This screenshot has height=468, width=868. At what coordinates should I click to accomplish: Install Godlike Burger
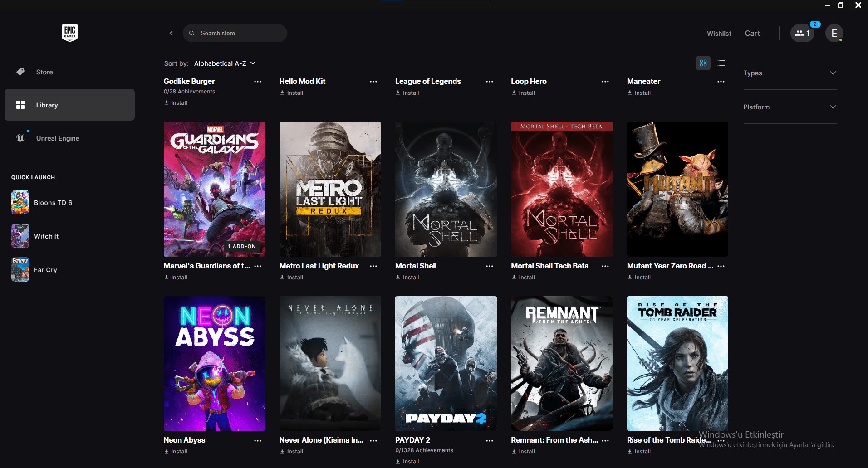click(176, 103)
